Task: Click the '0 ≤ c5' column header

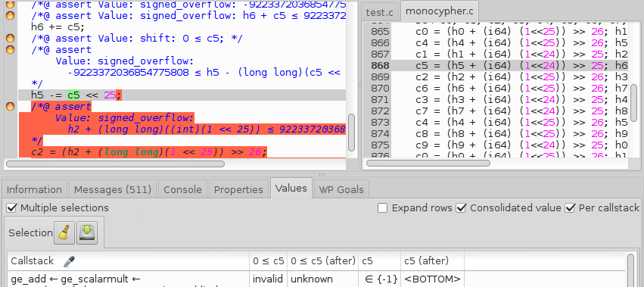Action: click(268, 261)
